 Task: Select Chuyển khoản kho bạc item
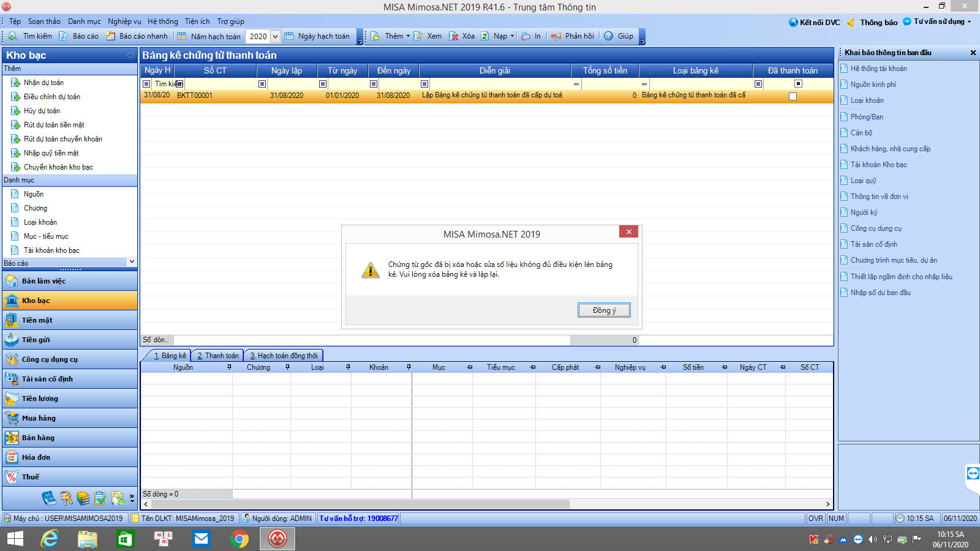pyautogui.click(x=58, y=167)
